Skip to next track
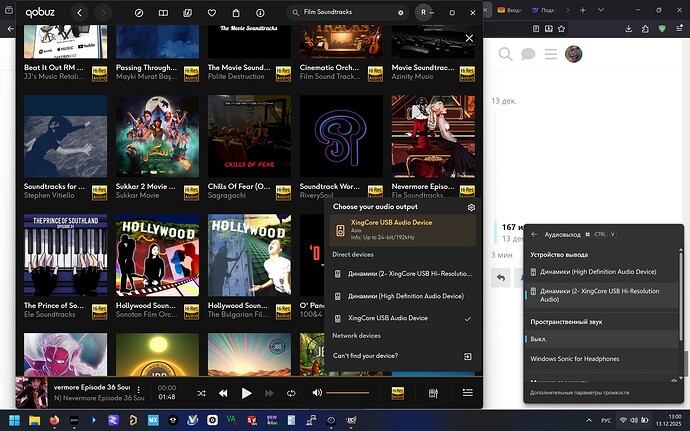Image resolution: width=690 pixels, height=431 pixels. 269,393
